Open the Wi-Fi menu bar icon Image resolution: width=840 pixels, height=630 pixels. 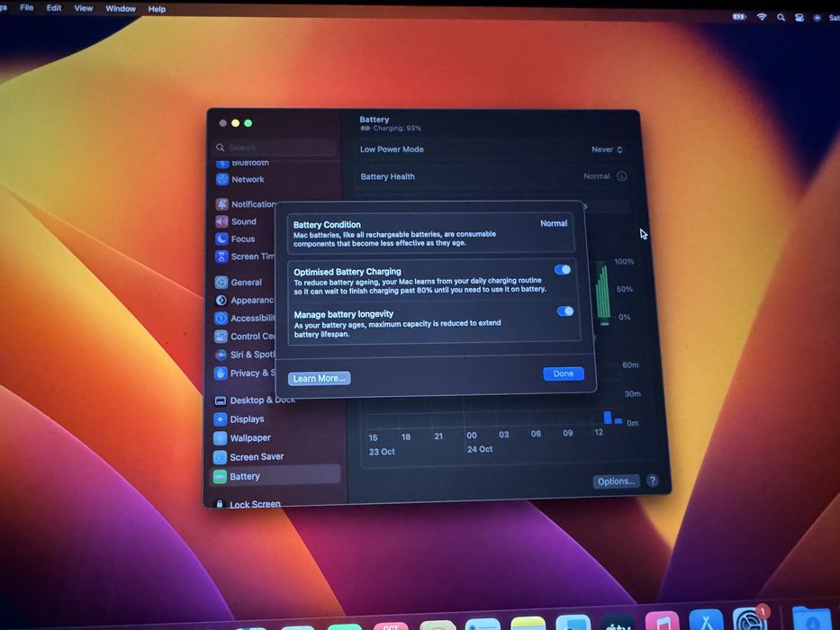762,17
